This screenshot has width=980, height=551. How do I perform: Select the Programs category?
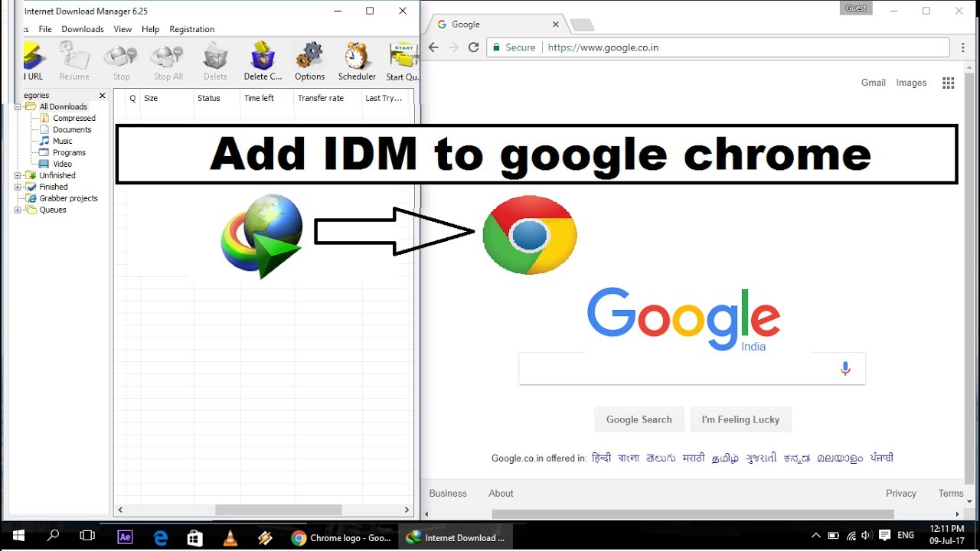[69, 153]
